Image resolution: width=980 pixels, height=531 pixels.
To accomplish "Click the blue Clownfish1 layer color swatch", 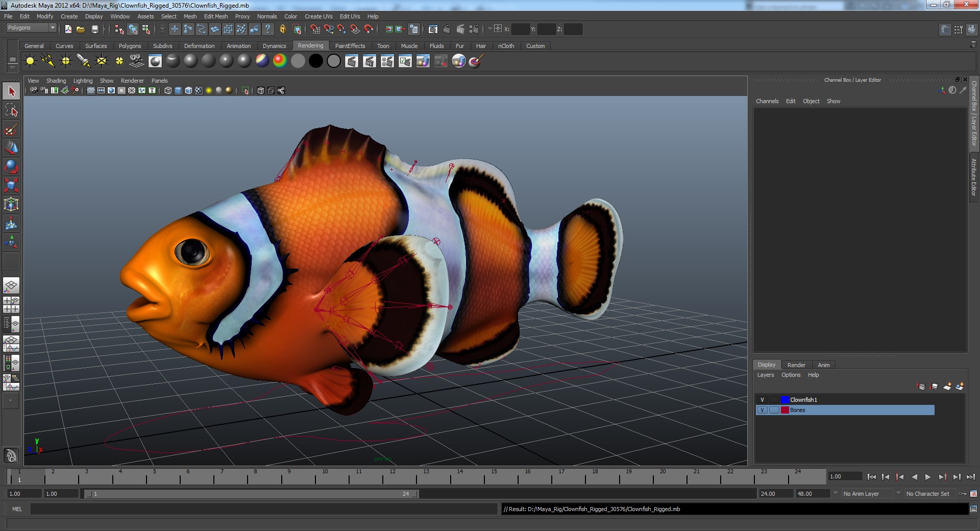I will pyautogui.click(x=785, y=400).
